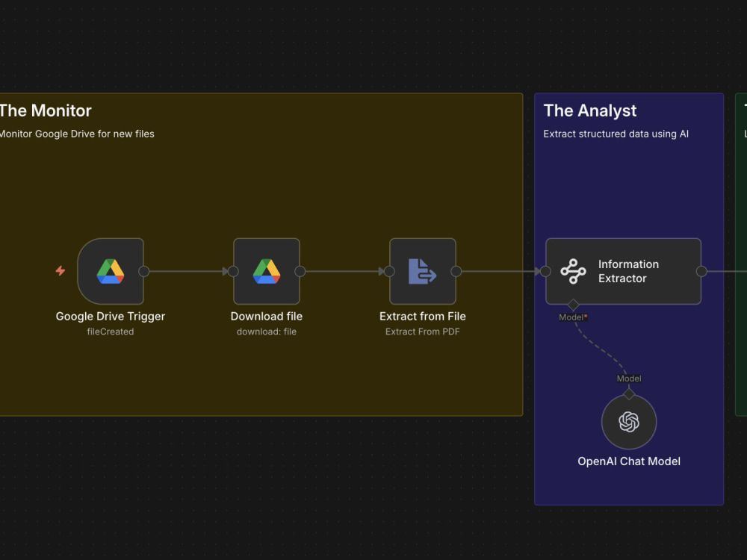Click output connector of Google Drive Trigger

coord(144,272)
